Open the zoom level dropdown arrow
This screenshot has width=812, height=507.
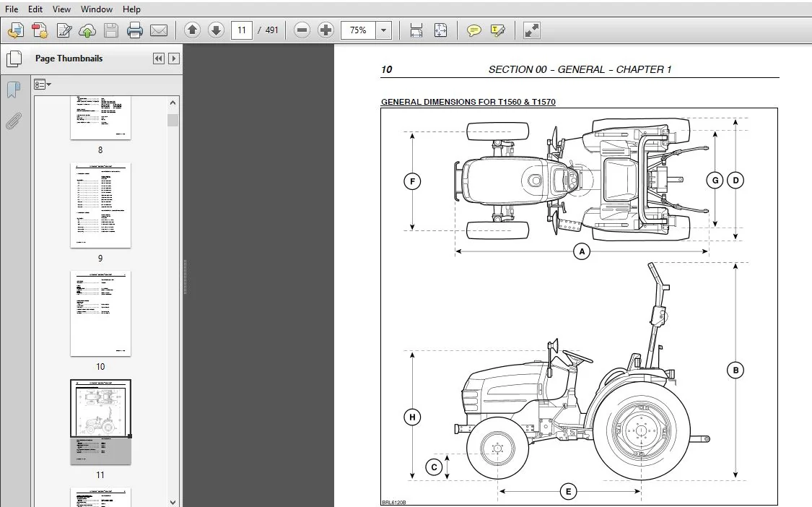(x=384, y=30)
